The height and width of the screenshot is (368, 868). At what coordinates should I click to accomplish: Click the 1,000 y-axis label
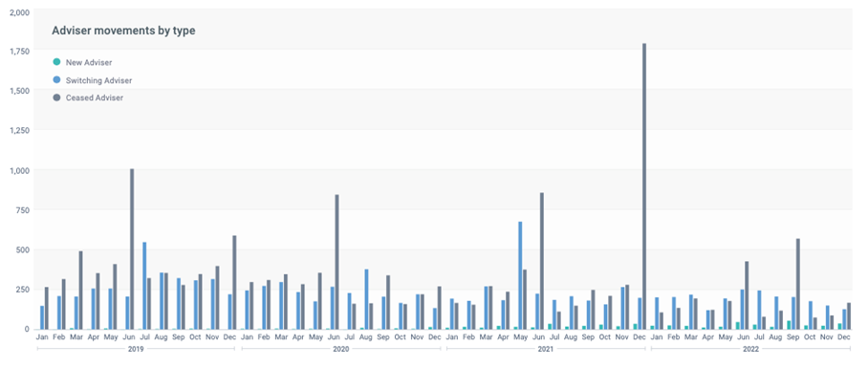pos(19,170)
